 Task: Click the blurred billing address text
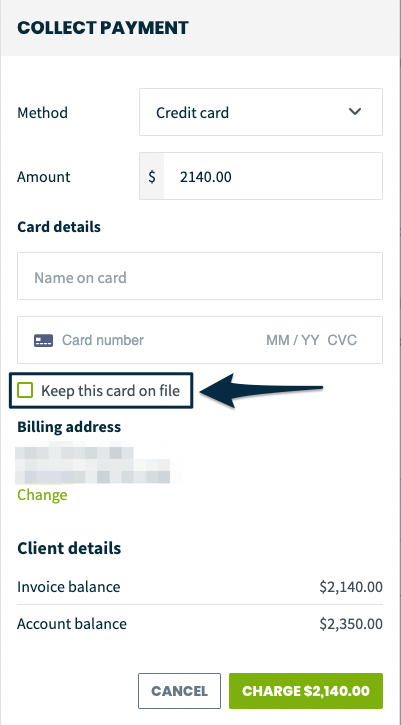coord(93,462)
